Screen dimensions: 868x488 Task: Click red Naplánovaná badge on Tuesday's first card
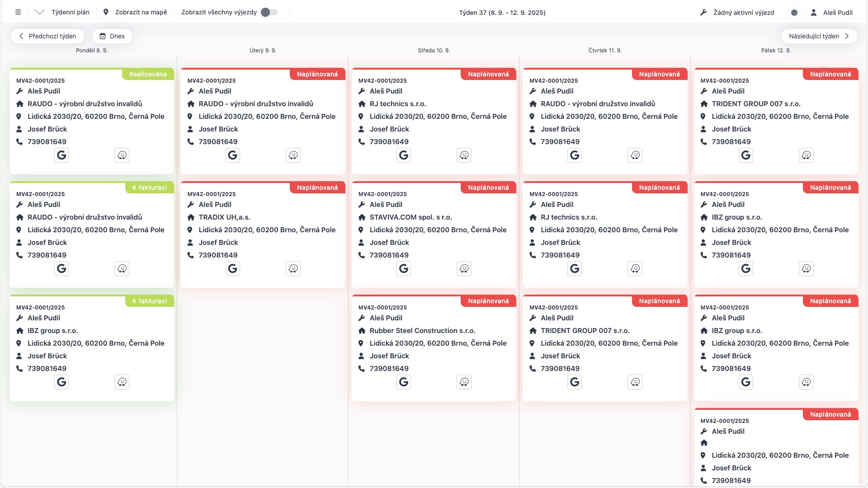[x=317, y=74]
